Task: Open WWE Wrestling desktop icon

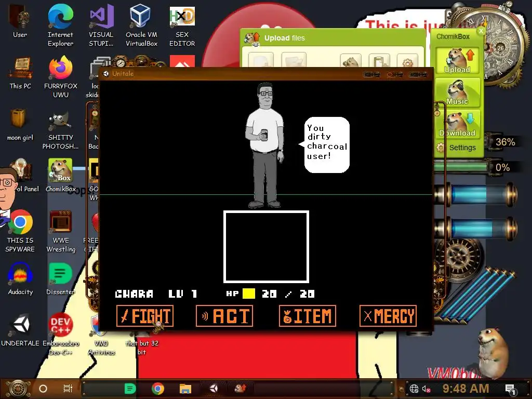Action: tap(61, 231)
